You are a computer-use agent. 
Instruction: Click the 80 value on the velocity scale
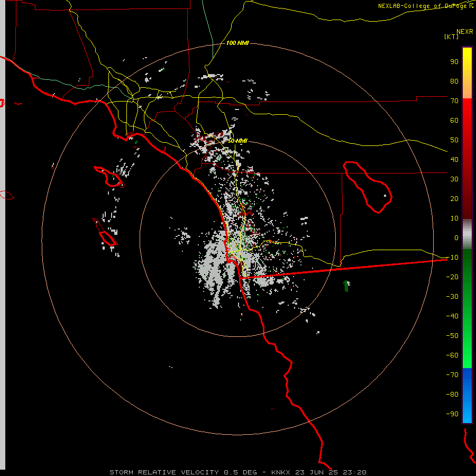pyautogui.click(x=454, y=81)
